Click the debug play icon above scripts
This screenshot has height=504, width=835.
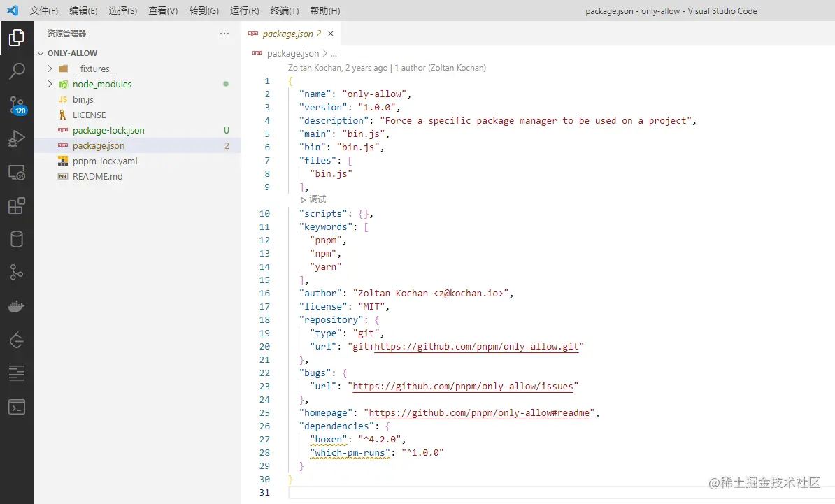click(303, 200)
